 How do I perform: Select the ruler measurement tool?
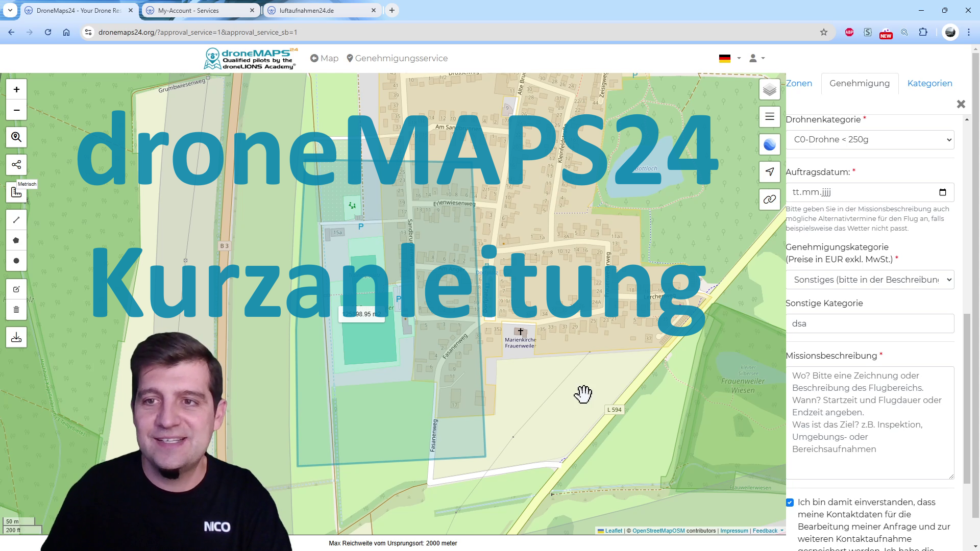coord(16,192)
